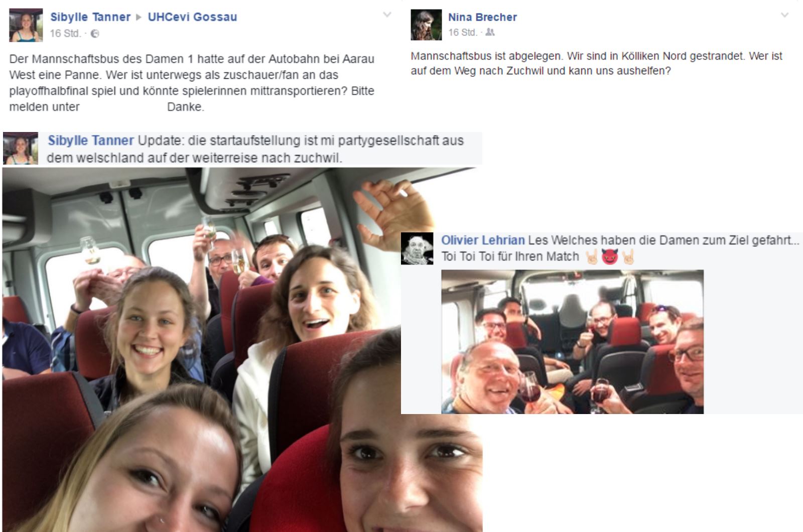The height and width of the screenshot is (532, 803).
Task: Open Sibylle Tanner's avatar beside the Update comment
Action: coord(21,149)
